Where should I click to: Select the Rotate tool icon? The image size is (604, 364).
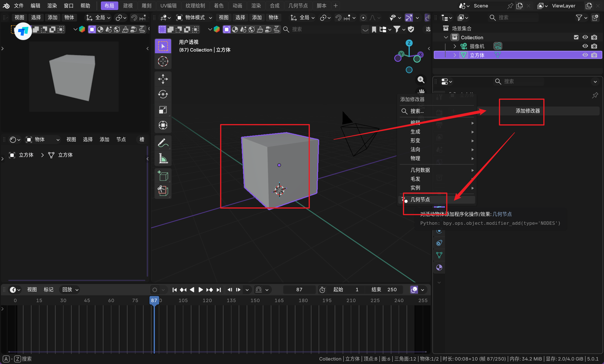click(x=163, y=94)
